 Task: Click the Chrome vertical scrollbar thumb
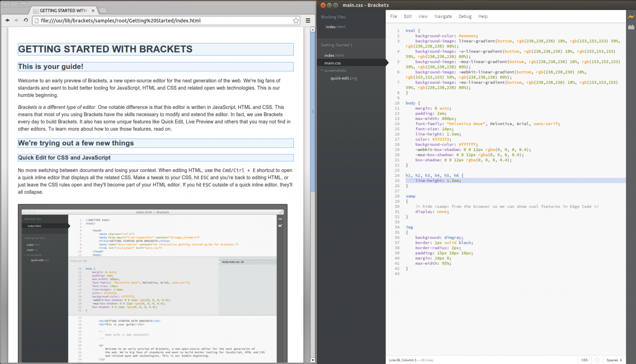point(313,112)
